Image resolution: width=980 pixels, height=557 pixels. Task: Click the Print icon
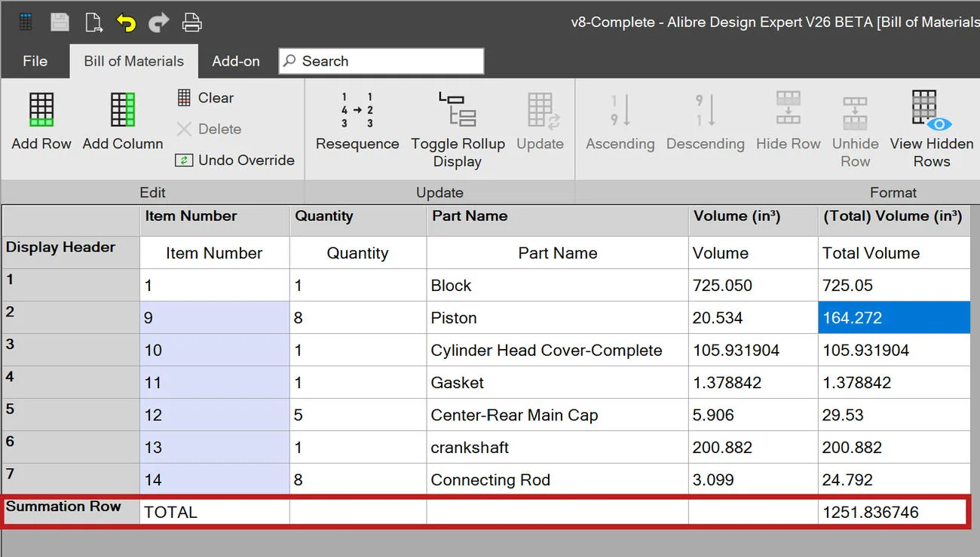[x=192, y=23]
